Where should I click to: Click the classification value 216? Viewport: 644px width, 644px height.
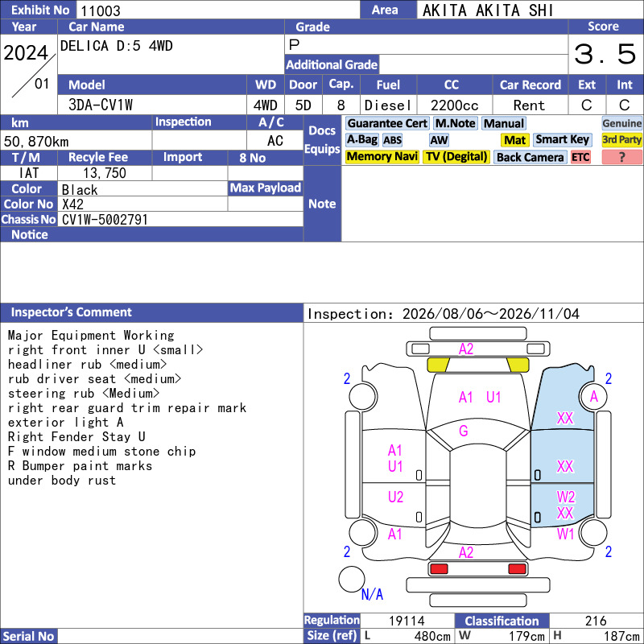[x=596, y=621]
